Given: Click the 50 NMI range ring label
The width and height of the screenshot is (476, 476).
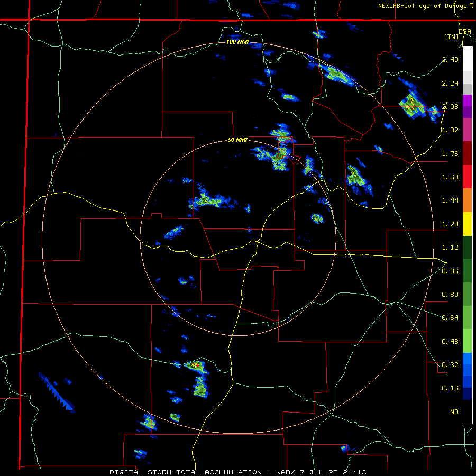Looking at the screenshot, I should click(x=237, y=140).
